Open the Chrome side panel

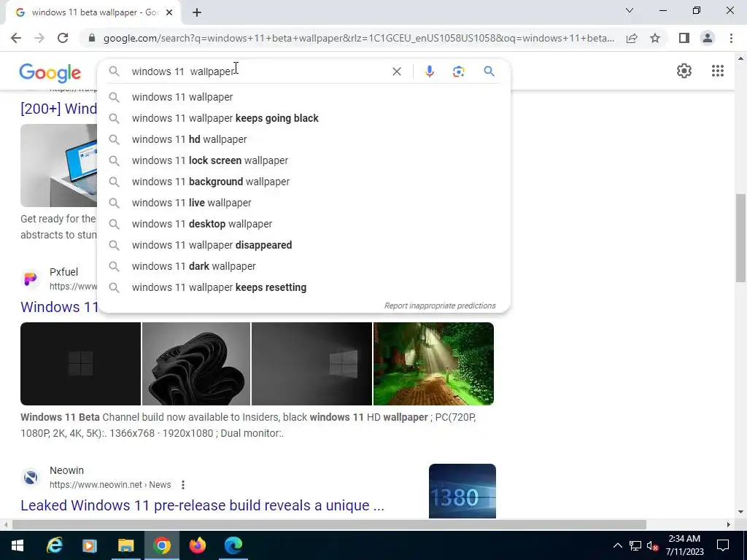coord(684,38)
